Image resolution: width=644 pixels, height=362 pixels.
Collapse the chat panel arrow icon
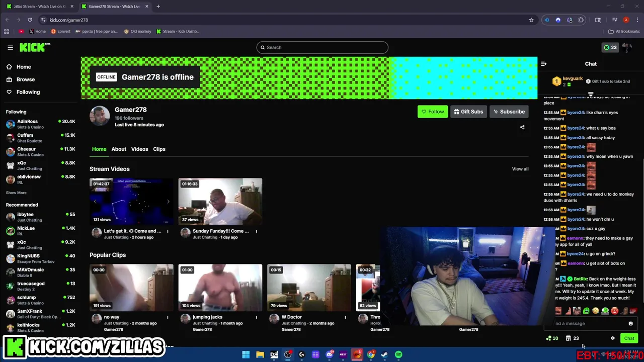(x=543, y=64)
